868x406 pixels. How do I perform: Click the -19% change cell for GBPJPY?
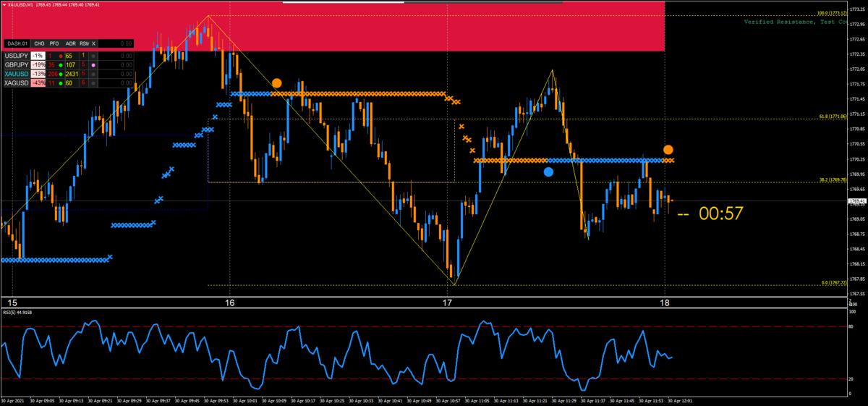(x=38, y=65)
